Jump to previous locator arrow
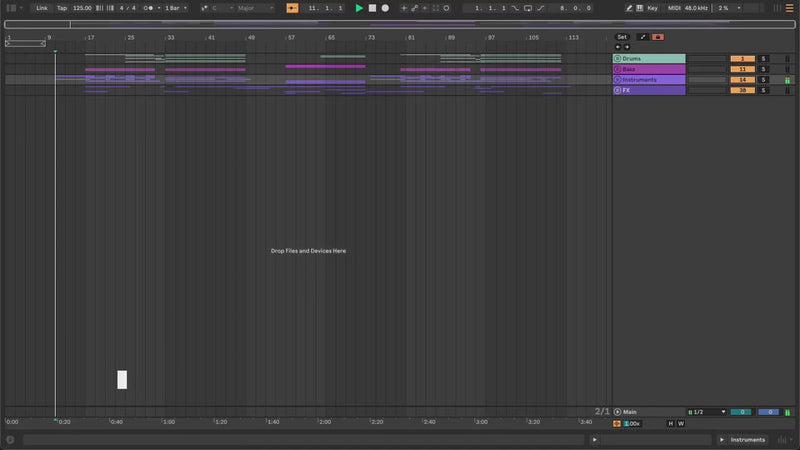Screen dimensions: 800x450 (617, 47)
